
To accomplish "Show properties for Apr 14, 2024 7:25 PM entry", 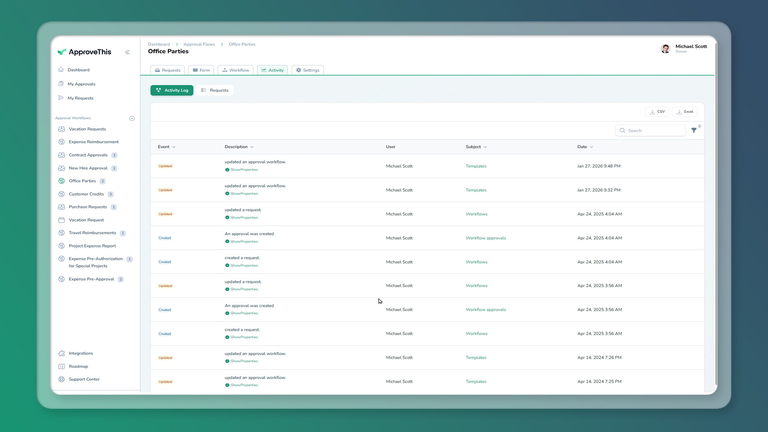I will 241,385.
